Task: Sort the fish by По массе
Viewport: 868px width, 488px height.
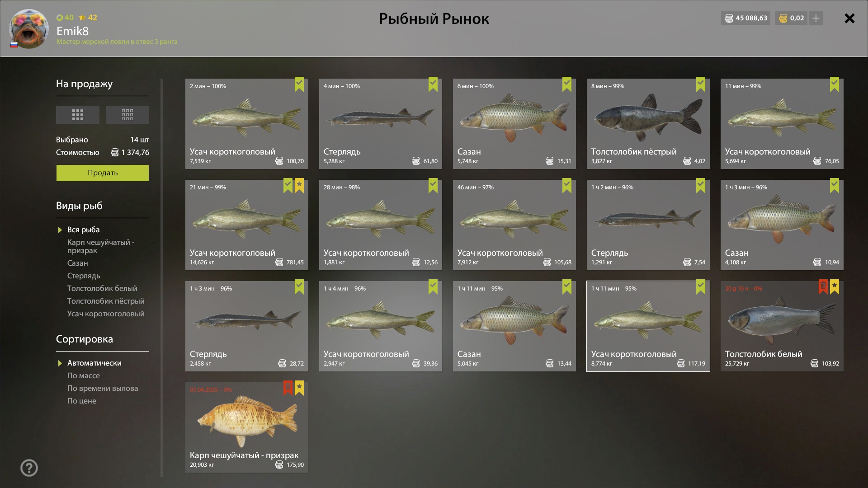Action: point(84,375)
